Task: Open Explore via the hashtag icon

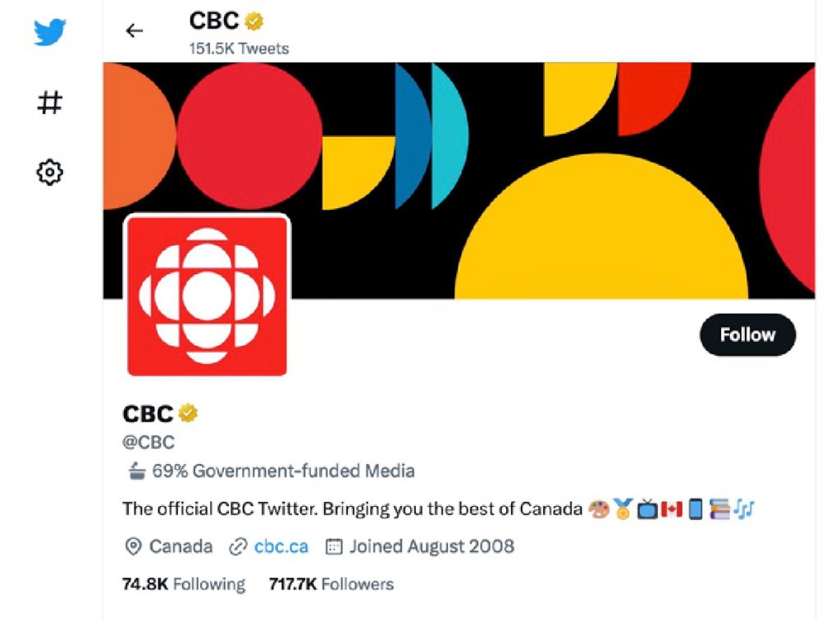Action: pyautogui.click(x=49, y=103)
